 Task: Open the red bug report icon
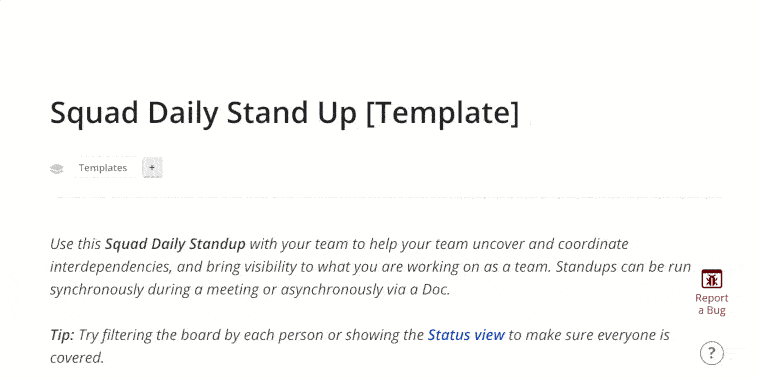click(x=712, y=280)
